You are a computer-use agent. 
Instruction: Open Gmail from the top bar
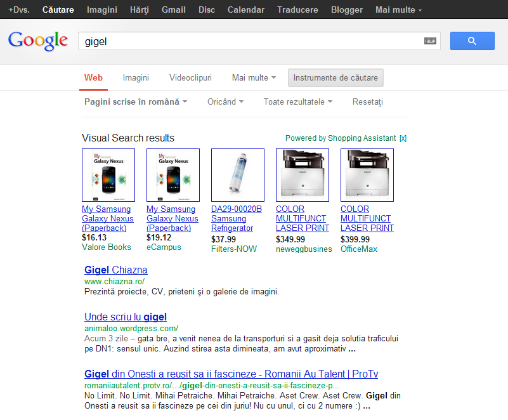[174, 10]
